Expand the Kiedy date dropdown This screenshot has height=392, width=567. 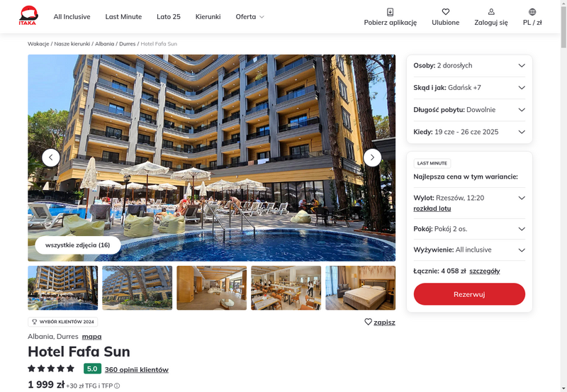click(x=469, y=132)
